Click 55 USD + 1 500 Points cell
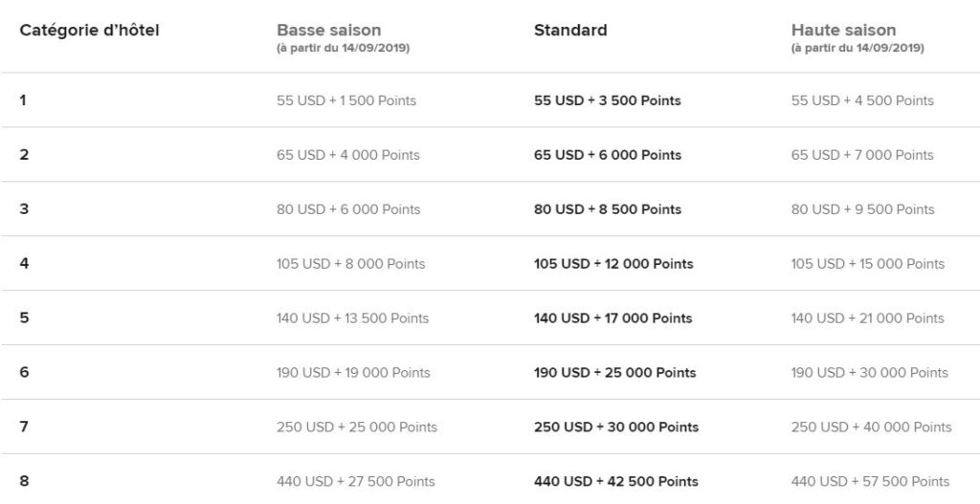Viewport: 980px width, 504px height. pos(346,100)
